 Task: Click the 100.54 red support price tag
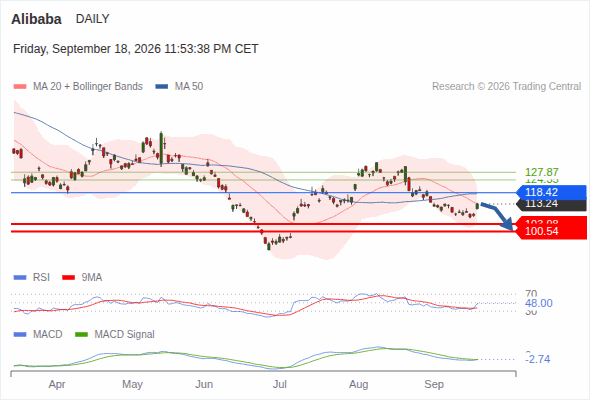(x=552, y=231)
